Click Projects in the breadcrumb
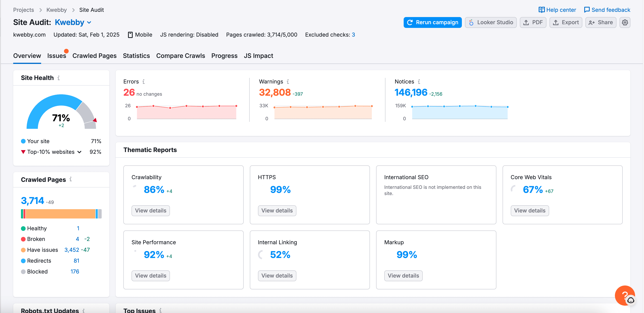This screenshot has height=313, width=644. (23, 10)
